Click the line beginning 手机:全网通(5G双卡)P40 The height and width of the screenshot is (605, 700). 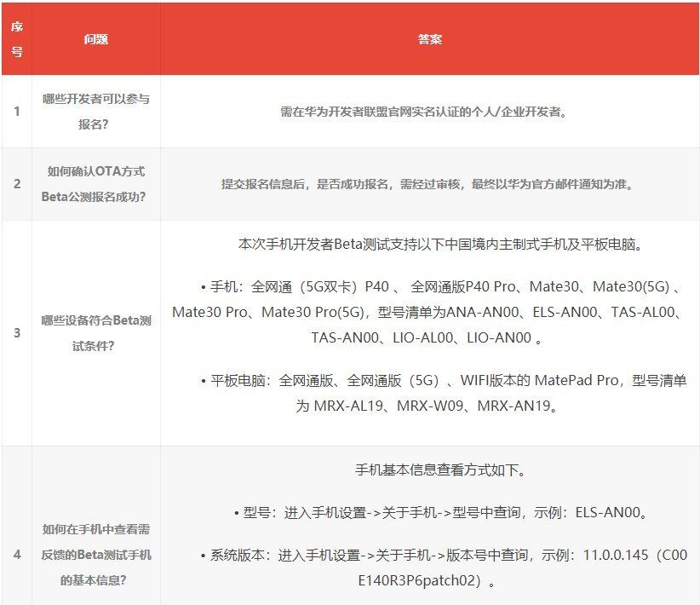pos(441,286)
